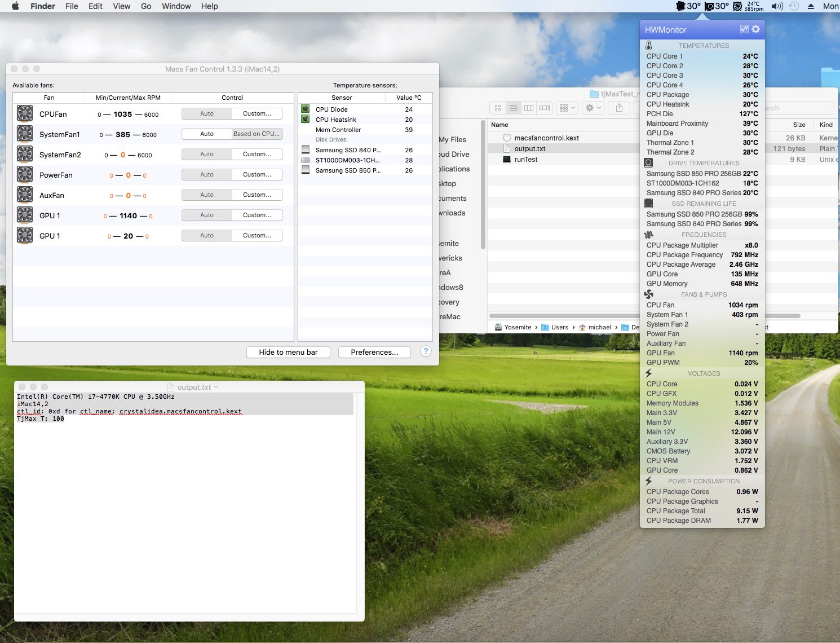Sort Finder list by Name column

tap(499, 125)
